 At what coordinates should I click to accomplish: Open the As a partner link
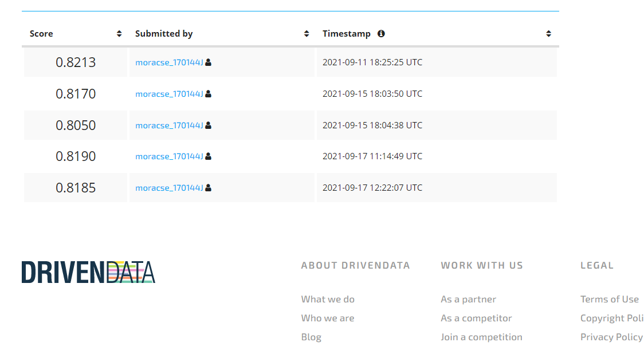tap(469, 299)
